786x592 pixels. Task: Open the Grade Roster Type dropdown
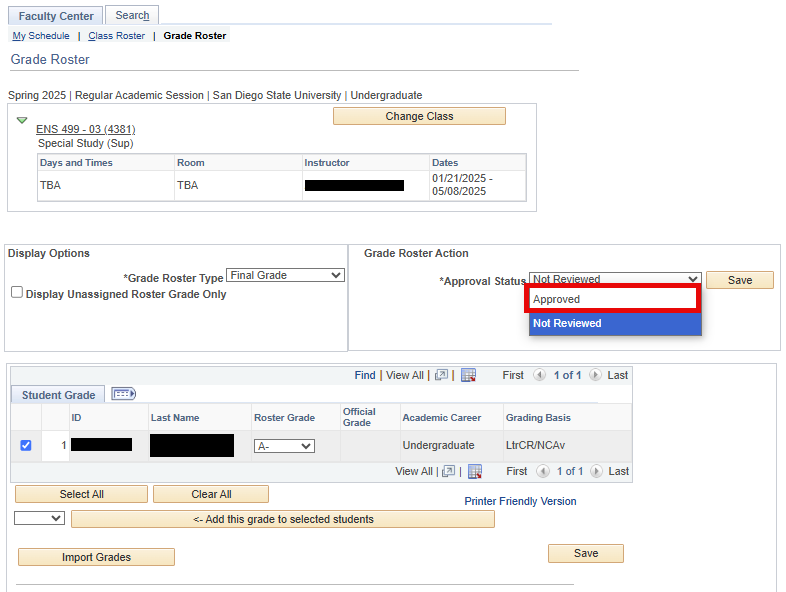tap(285, 275)
